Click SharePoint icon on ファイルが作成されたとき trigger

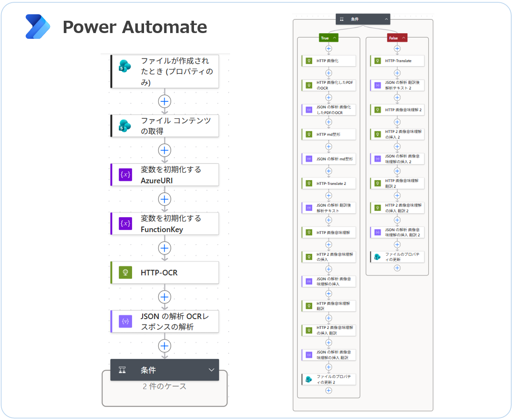coord(125,66)
